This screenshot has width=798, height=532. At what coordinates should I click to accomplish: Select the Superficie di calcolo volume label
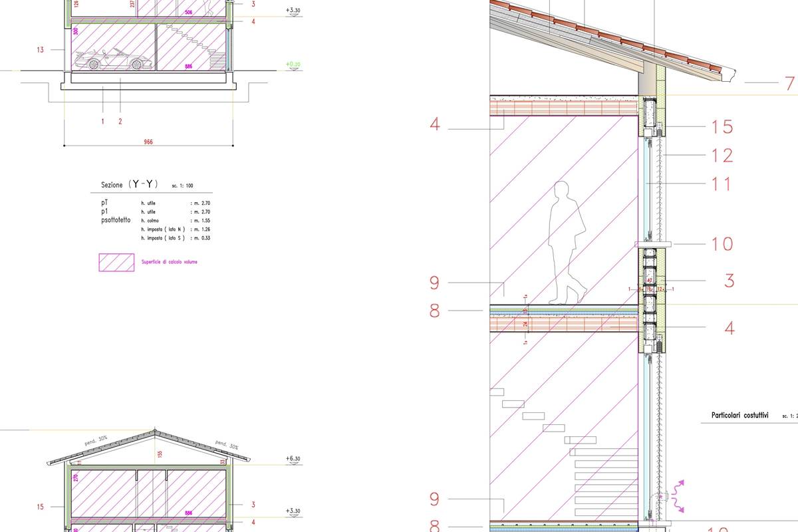pos(169,262)
